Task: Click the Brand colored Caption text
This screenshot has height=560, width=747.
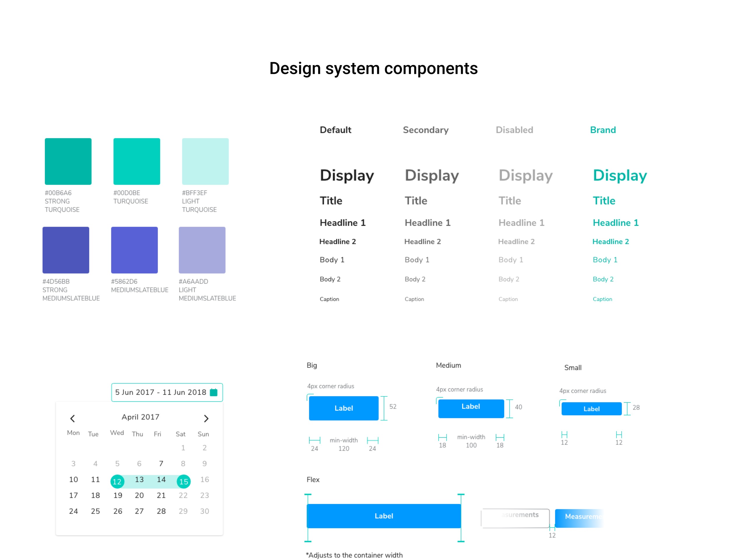Action: tap(602, 299)
